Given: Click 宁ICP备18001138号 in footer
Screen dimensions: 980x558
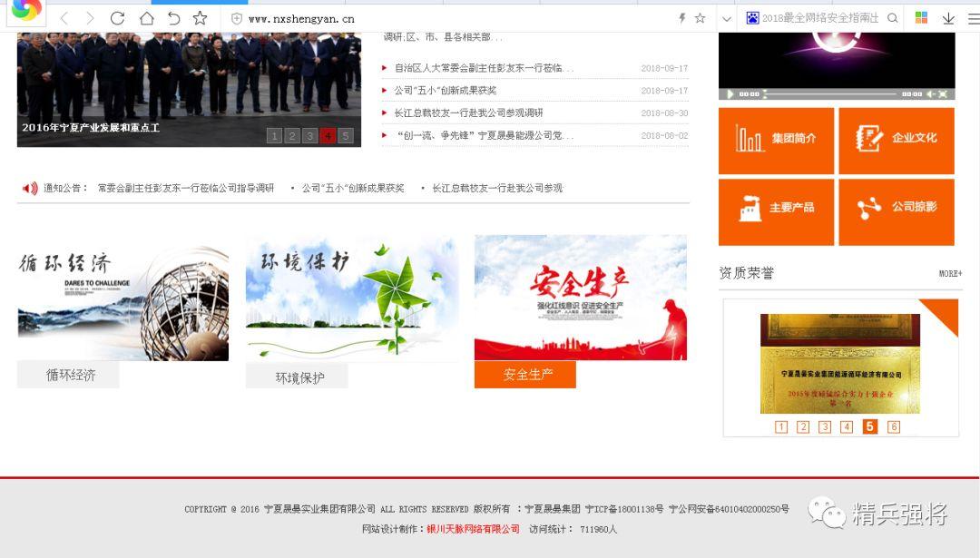Looking at the screenshot, I should point(623,509).
